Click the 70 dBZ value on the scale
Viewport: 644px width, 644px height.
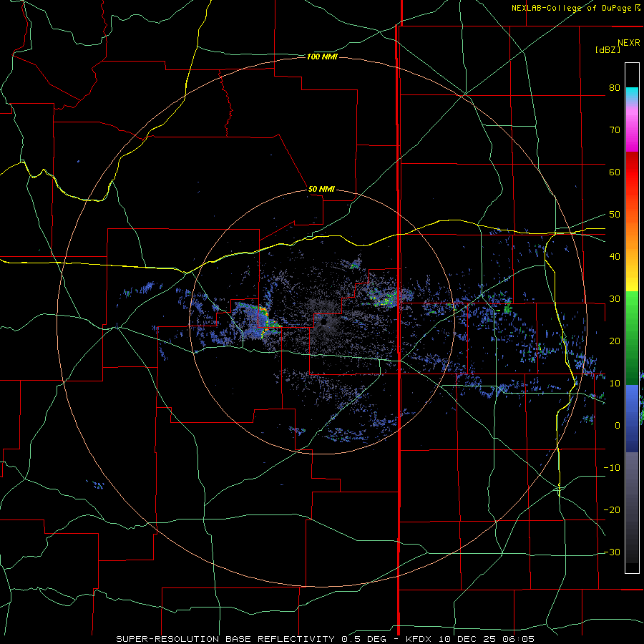click(x=615, y=130)
